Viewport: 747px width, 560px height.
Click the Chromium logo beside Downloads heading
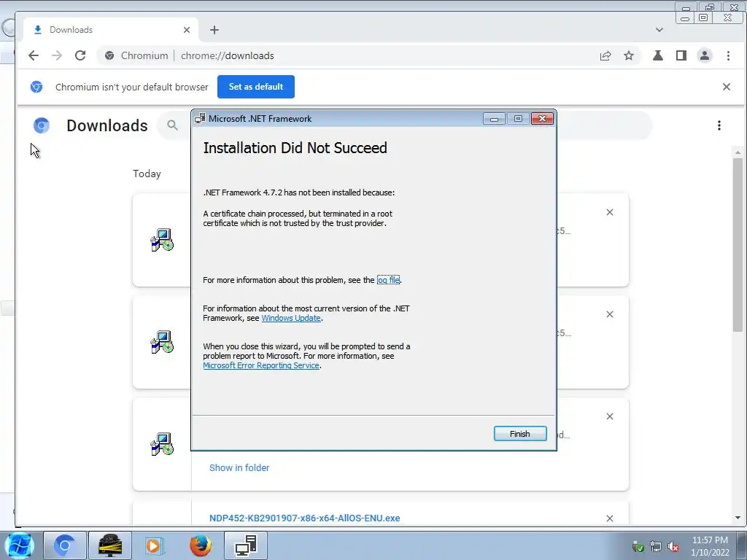click(x=42, y=125)
